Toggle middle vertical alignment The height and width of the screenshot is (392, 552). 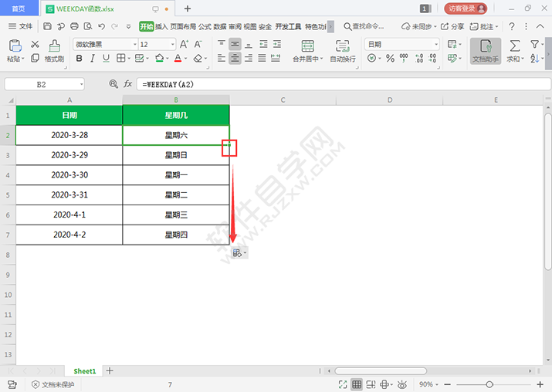235,44
